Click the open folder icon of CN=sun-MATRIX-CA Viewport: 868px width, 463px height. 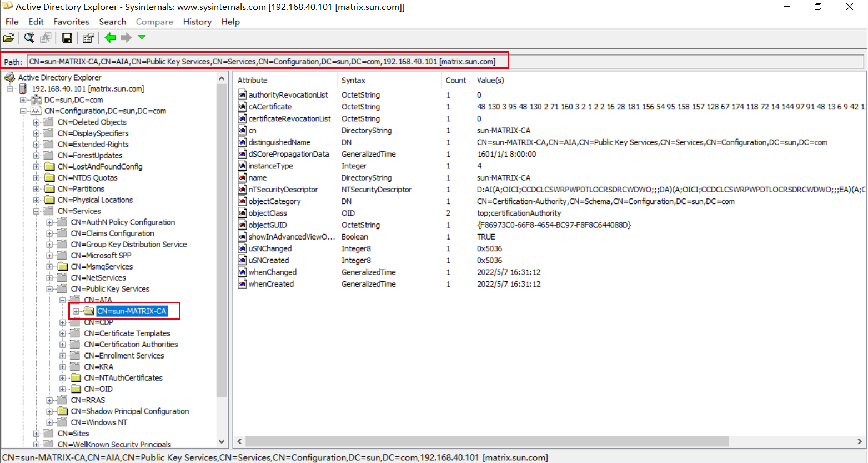[x=89, y=311]
